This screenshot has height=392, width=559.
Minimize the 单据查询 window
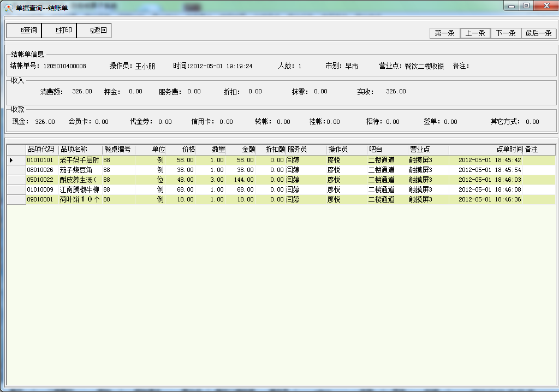tap(512, 5)
